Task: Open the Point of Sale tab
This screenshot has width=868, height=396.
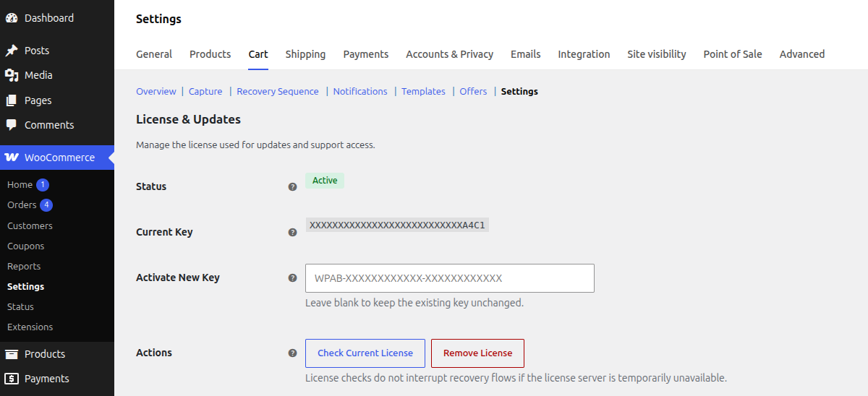Action: click(x=733, y=54)
